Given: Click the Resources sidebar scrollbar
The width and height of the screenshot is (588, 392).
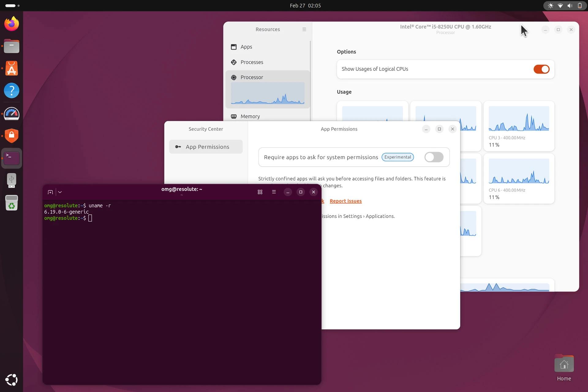Looking at the screenshot, I should [x=310, y=77].
